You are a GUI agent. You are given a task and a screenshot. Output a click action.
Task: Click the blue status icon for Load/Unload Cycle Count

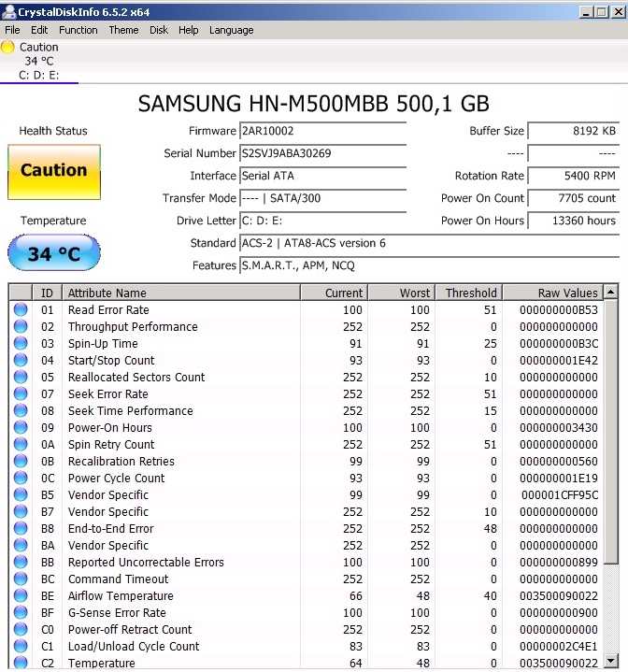(21, 646)
